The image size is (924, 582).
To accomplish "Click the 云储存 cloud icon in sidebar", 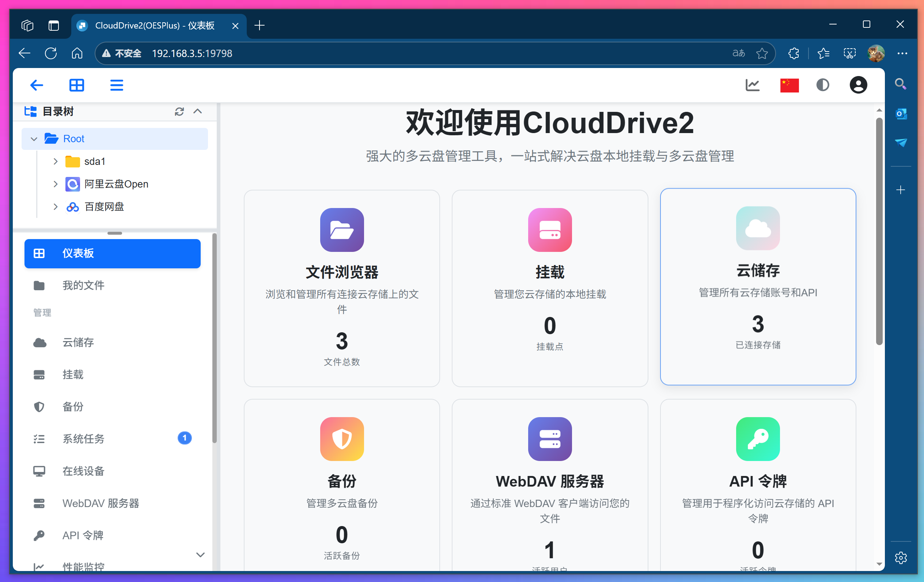I will click(39, 343).
